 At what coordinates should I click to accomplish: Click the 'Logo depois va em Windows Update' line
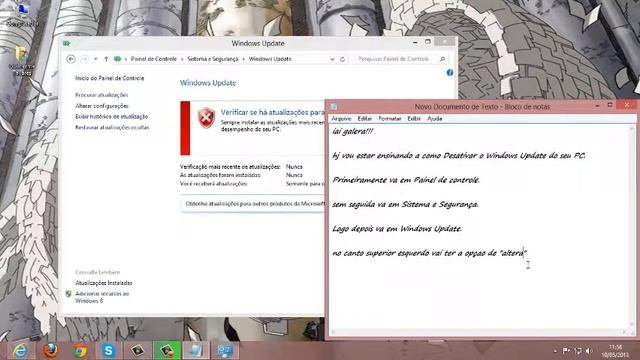pyautogui.click(x=397, y=229)
